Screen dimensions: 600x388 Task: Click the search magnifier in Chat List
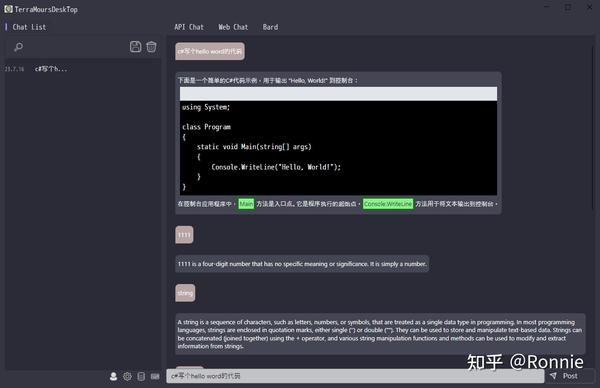pyautogui.click(x=18, y=47)
